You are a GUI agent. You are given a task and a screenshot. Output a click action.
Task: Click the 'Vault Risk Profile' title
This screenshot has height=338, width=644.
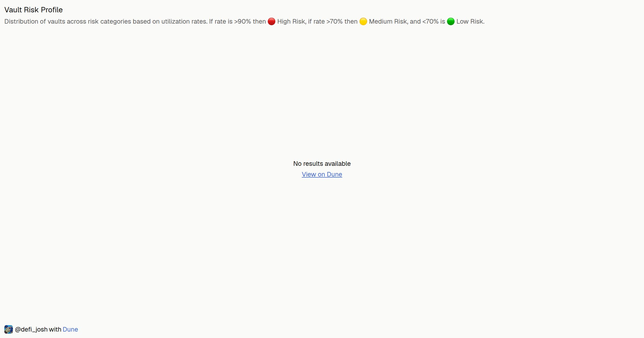pyautogui.click(x=34, y=10)
